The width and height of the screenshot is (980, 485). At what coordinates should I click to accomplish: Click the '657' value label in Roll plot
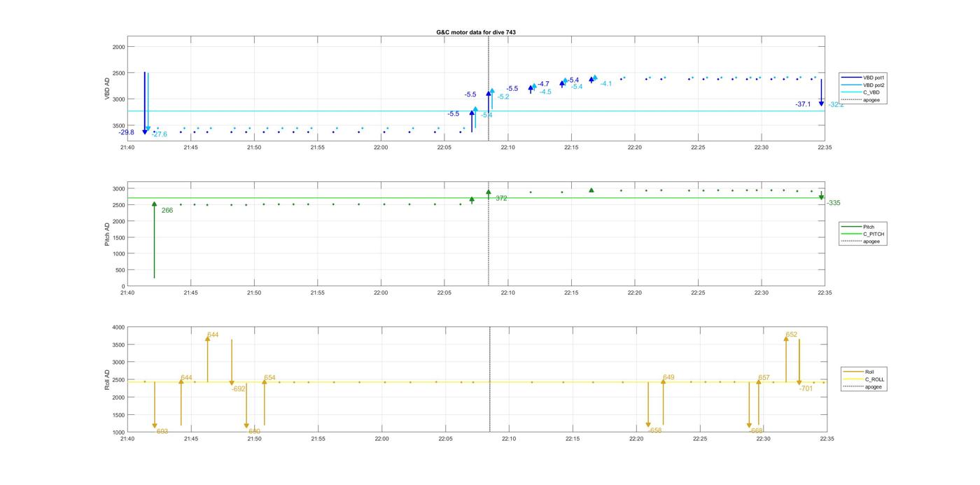point(764,378)
